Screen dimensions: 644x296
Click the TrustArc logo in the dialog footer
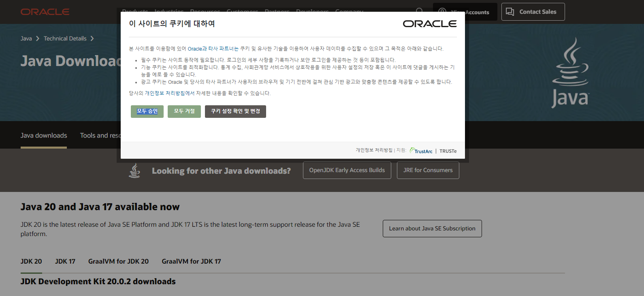pyautogui.click(x=421, y=151)
